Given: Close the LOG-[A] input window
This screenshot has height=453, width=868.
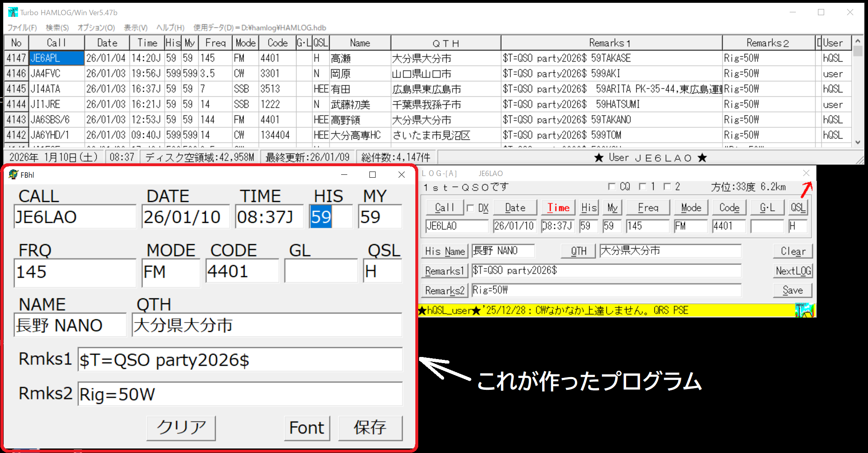Looking at the screenshot, I should click(x=806, y=173).
